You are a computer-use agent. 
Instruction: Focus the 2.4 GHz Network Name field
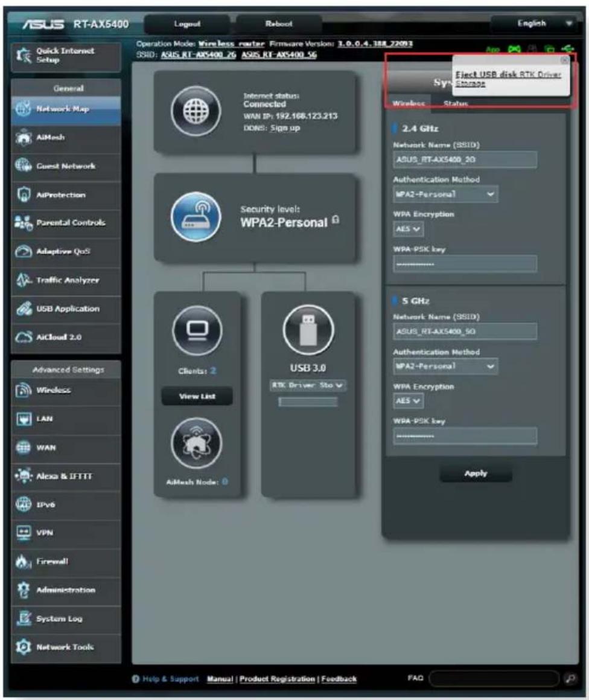tap(465, 159)
